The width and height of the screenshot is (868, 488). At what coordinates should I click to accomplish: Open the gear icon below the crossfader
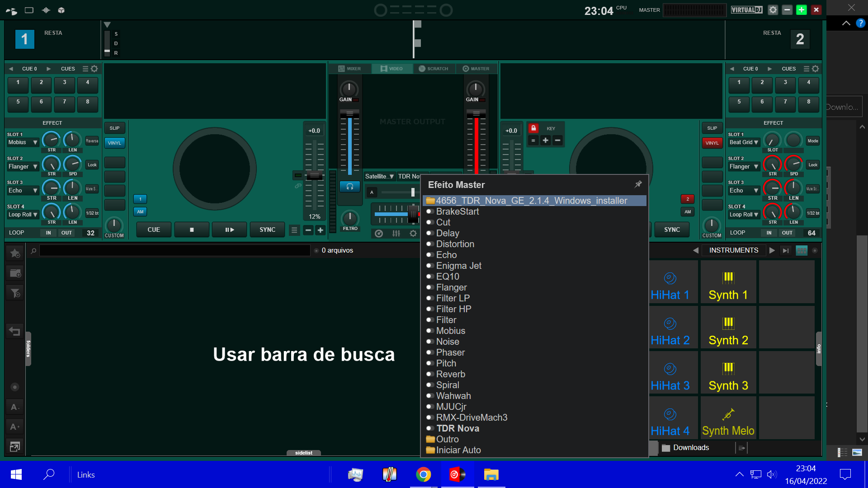(x=413, y=233)
